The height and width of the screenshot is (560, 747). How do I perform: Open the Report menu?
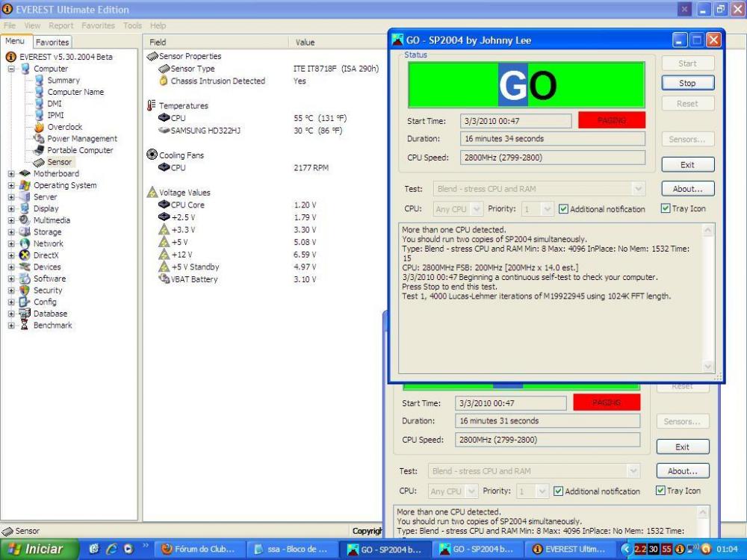click(61, 25)
